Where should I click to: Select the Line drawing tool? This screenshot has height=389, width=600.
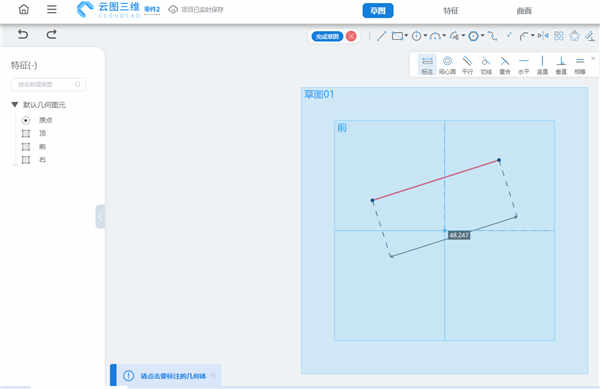tap(381, 36)
